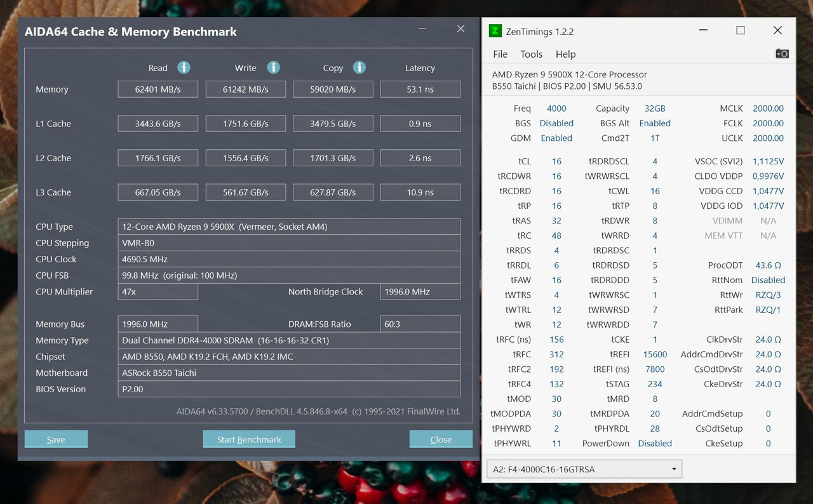Open the Tools menu in ZenTimings
This screenshot has width=813, height=504.
[531, 54]
